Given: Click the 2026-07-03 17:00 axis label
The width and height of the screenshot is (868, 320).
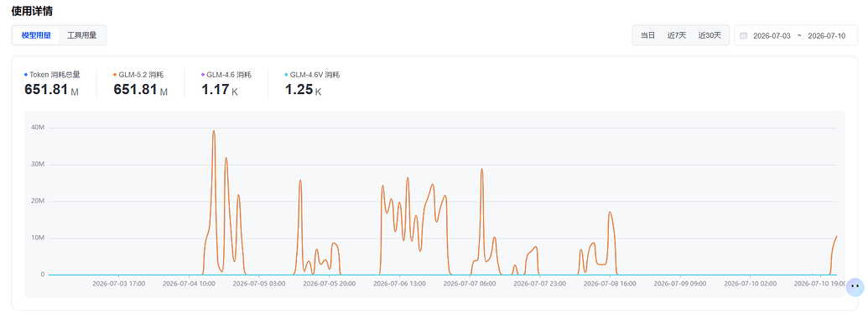Looking at the screenshot, I should point(119,283).
